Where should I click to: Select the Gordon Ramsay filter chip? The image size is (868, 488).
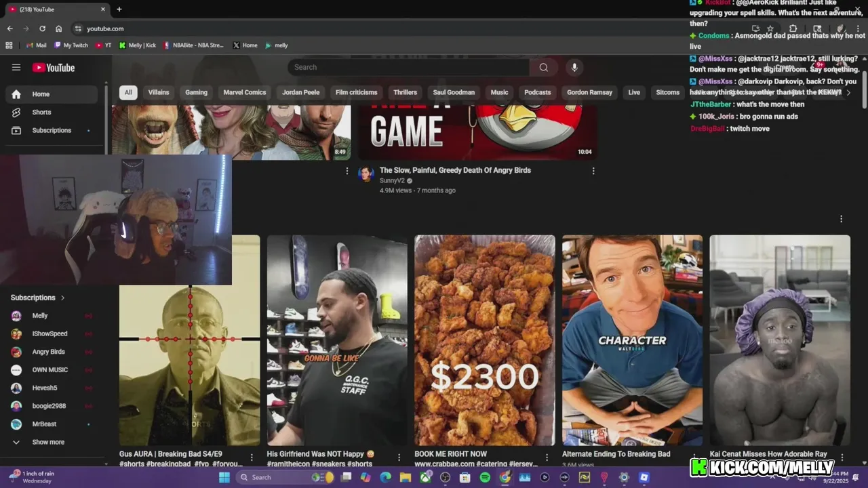589,92
